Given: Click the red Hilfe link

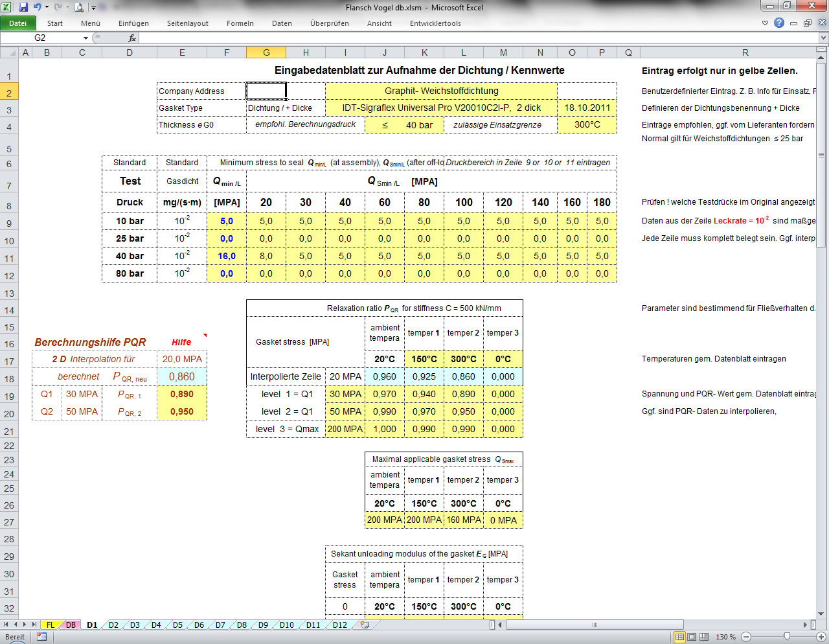Looking at the screenshot, I should click(x=181, y=342).
